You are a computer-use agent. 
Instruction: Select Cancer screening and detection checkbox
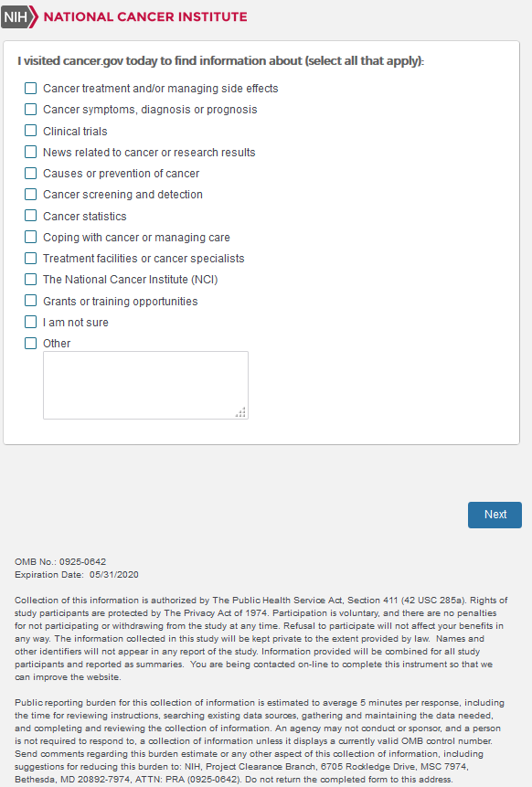[x=30, y=195]
